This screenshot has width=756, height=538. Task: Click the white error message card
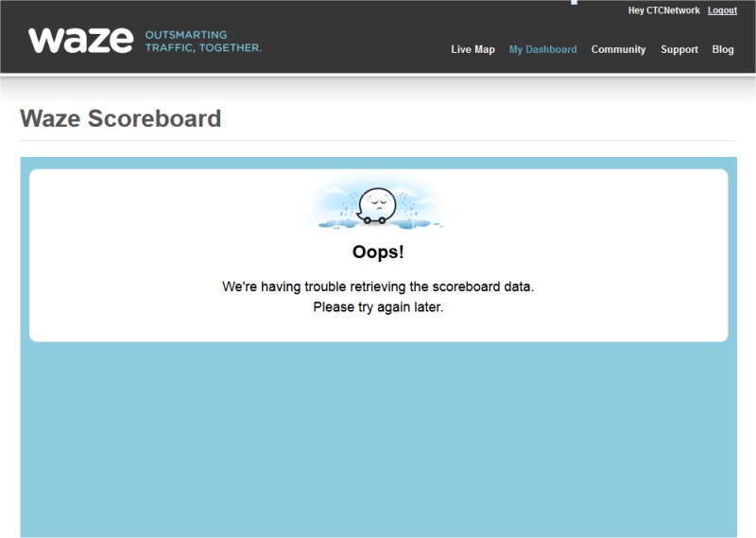click(379, 255)
